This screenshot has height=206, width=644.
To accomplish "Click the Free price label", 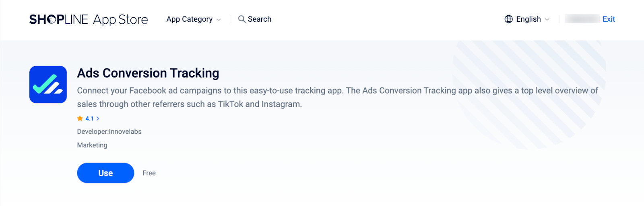I will tap(149, 173).
